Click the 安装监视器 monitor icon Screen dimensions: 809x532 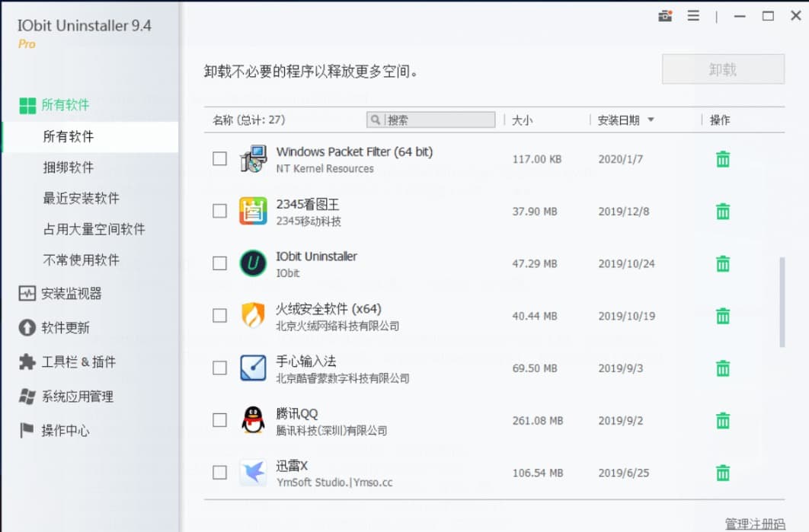[27, 293]
